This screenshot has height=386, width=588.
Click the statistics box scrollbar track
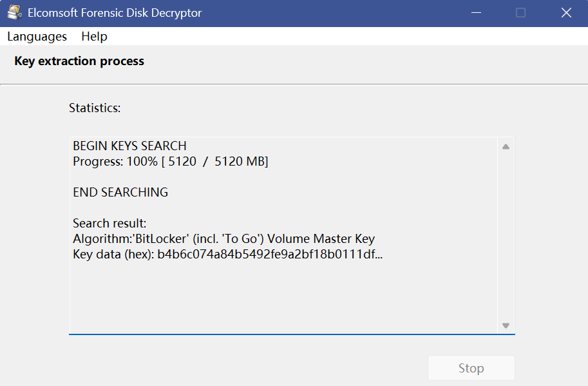pyautogui.click(x=506, y=235)
